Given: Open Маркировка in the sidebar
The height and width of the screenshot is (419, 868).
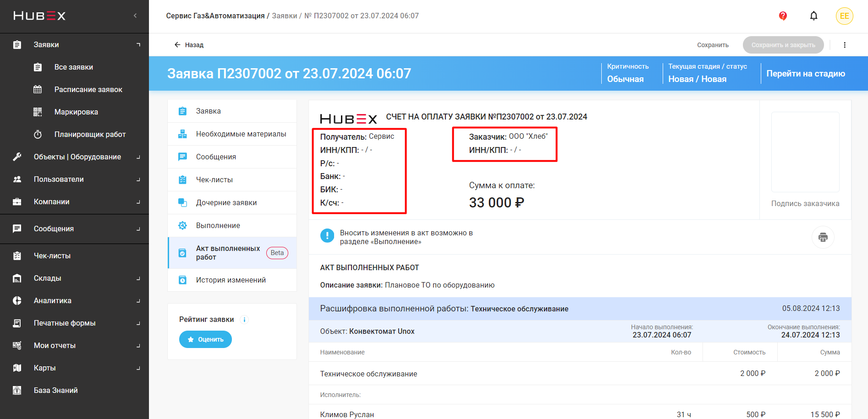Looking at the screenshot, I should pos(76,112).
